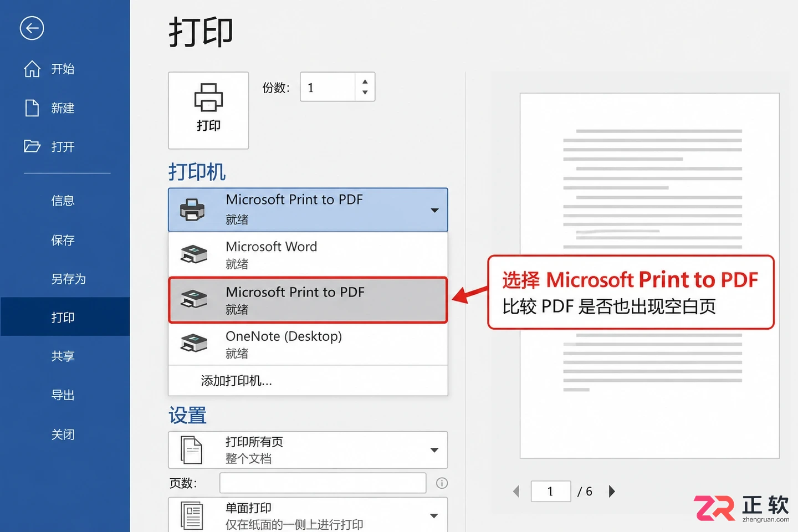798x532 pixels.
Task: Click the 设置 section heading
Action: click(187, 416)
